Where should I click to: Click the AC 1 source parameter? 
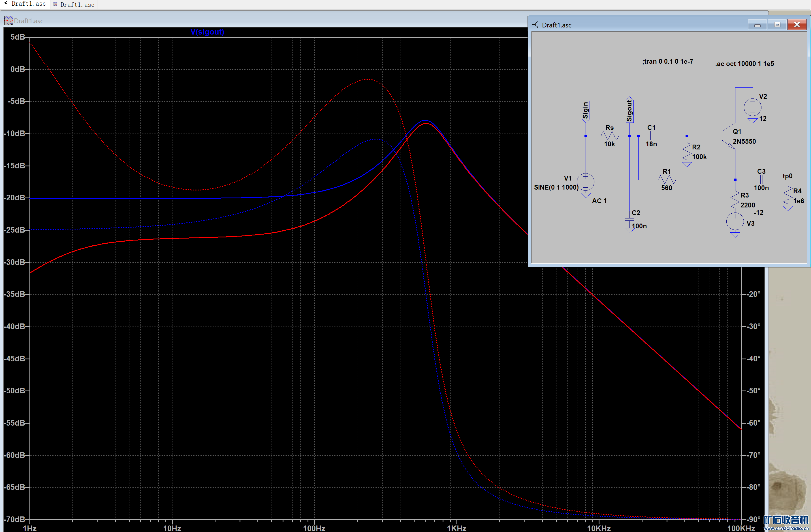[x=599, y=201]
